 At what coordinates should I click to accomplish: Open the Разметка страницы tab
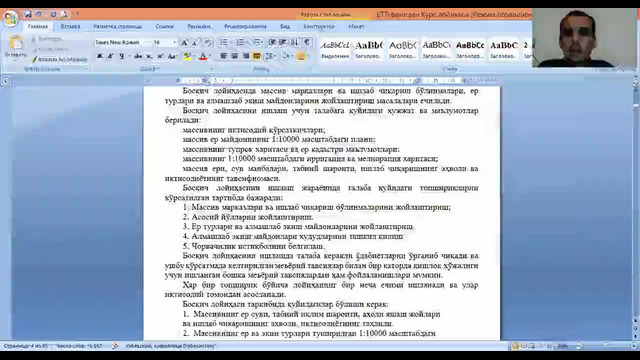tap(118, 27)
